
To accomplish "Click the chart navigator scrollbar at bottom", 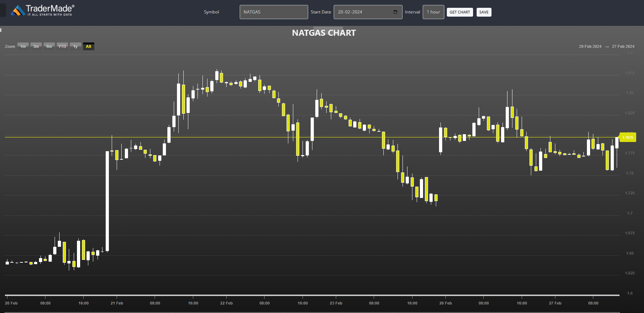I will tap(312, 295).
